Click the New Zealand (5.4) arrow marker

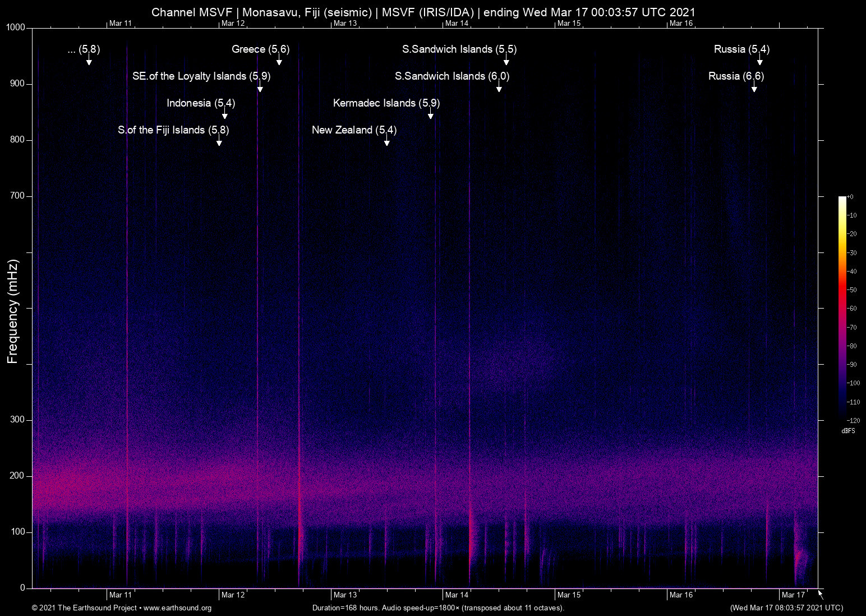(x=386, y=142)
